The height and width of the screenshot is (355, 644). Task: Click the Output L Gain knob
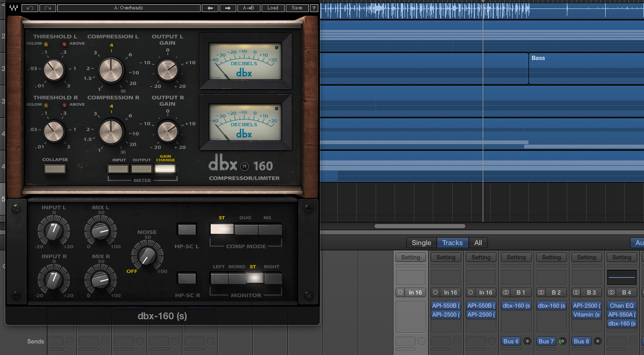click(168, 69)
